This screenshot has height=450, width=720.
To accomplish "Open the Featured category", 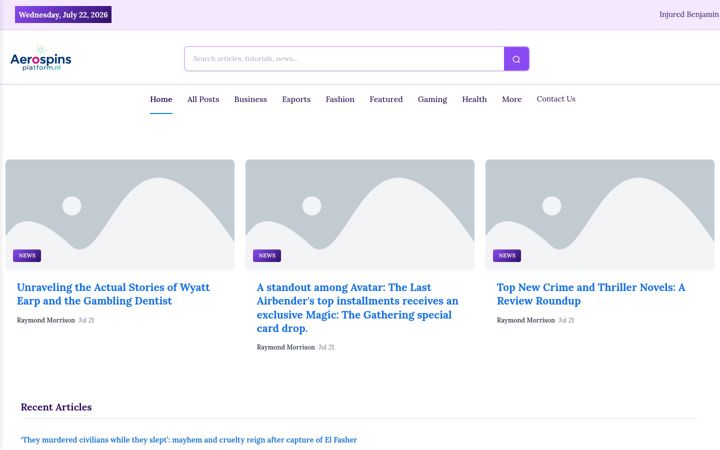I will [x=386, y=99].
